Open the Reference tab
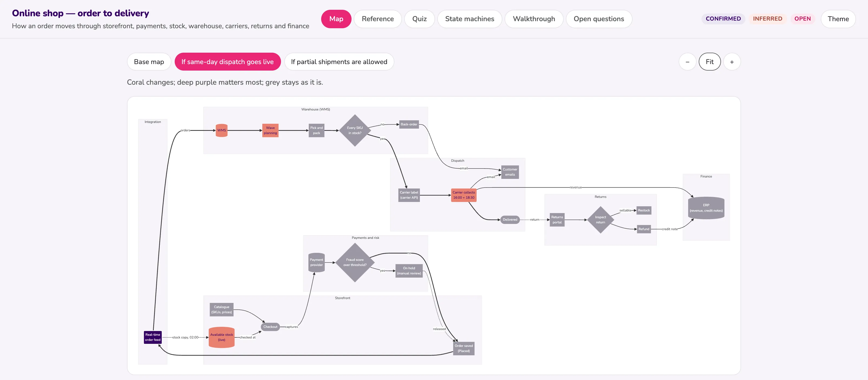The image size is (868, 380). (x=378, y=19)
